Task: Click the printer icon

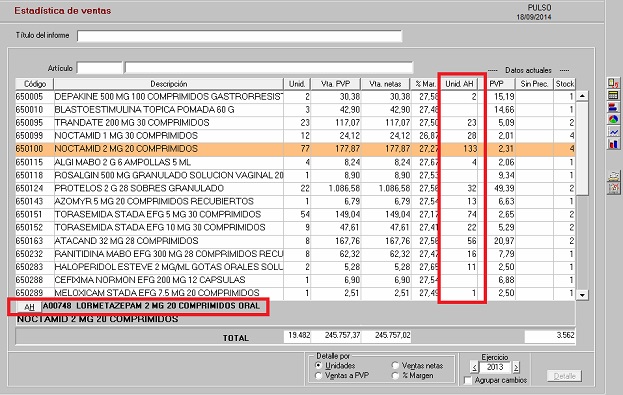Action: pos(613,176)
